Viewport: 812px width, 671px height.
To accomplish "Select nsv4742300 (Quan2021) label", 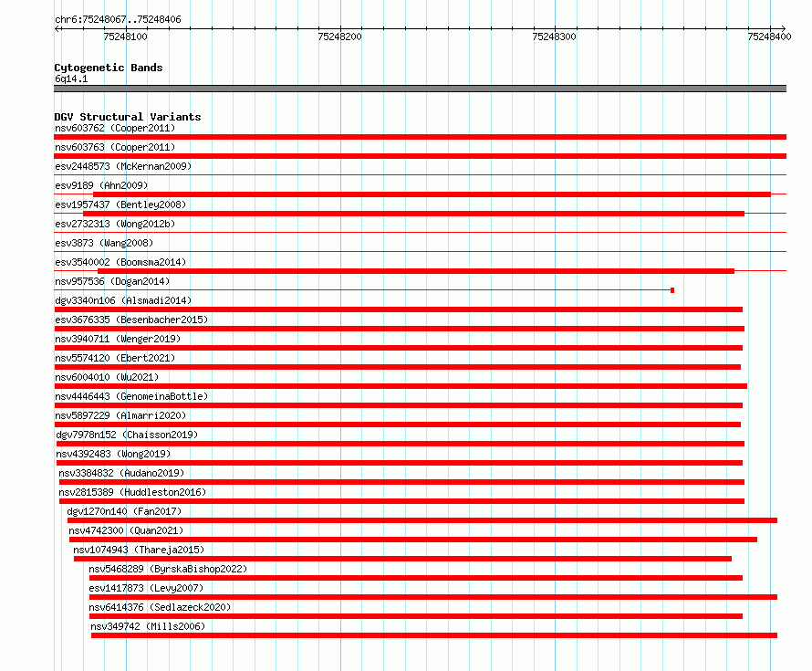I will coord(126,530).
